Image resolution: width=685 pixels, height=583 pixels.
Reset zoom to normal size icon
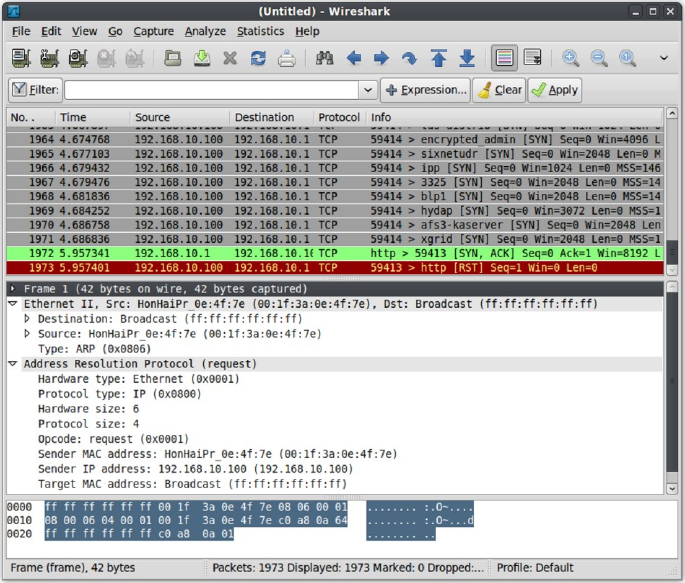tap(627, 58)
